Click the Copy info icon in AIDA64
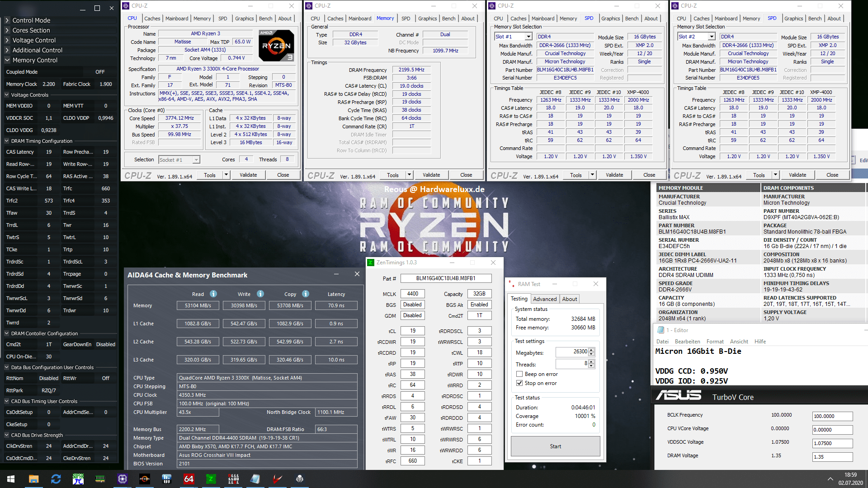Screen dimensions: 868x488 (306, 294)
